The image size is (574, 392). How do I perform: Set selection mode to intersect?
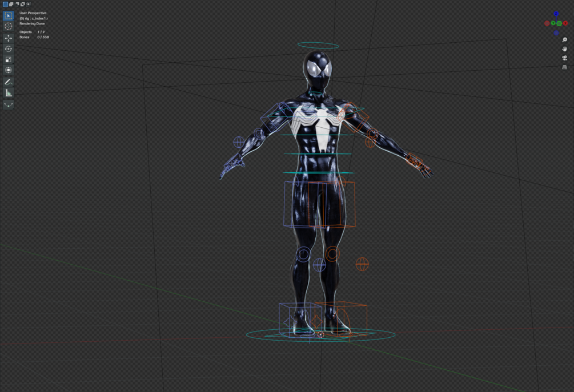(29, 5)
